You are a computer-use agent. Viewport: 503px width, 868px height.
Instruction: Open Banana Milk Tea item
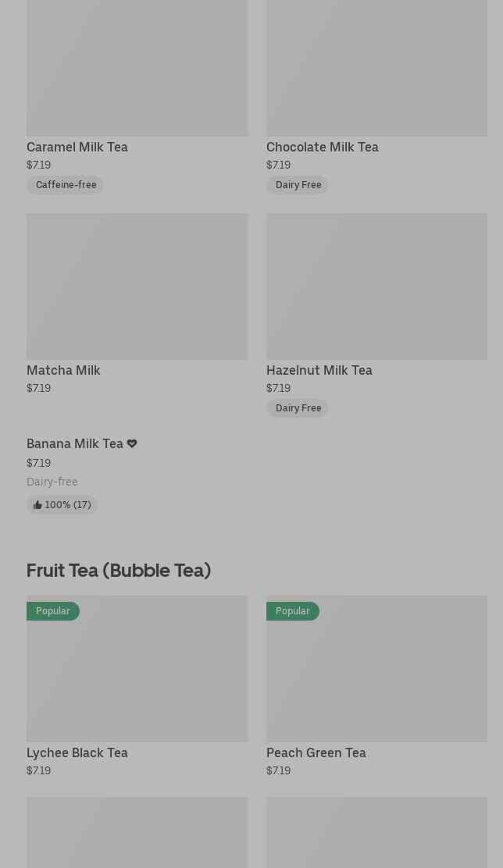click(x=74, y=443)
